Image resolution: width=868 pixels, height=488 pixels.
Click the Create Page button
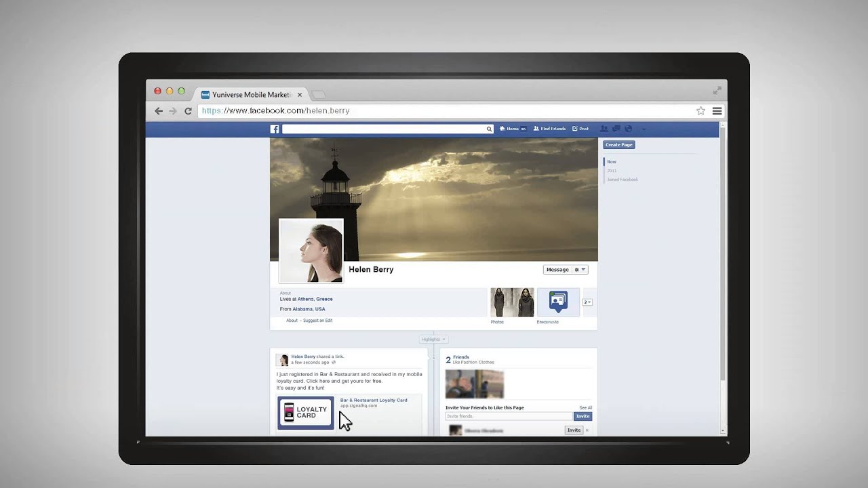coord(619,145)
